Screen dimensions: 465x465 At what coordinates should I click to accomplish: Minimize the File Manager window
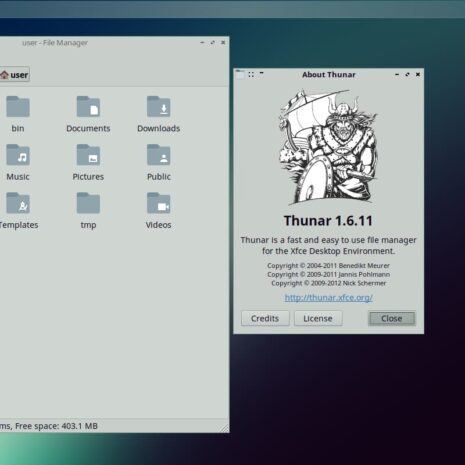point(202,43)
